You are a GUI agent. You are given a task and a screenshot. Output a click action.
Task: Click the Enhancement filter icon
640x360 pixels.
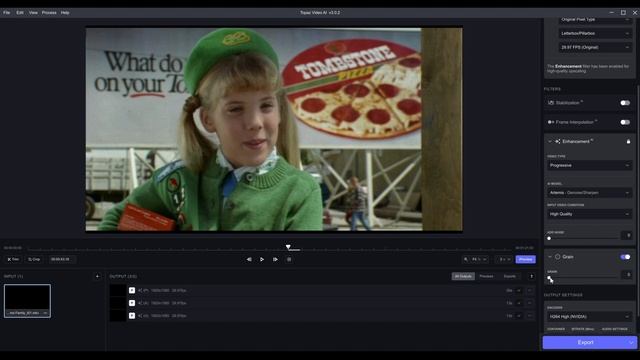pyautogui.click(x=558, y=142)
